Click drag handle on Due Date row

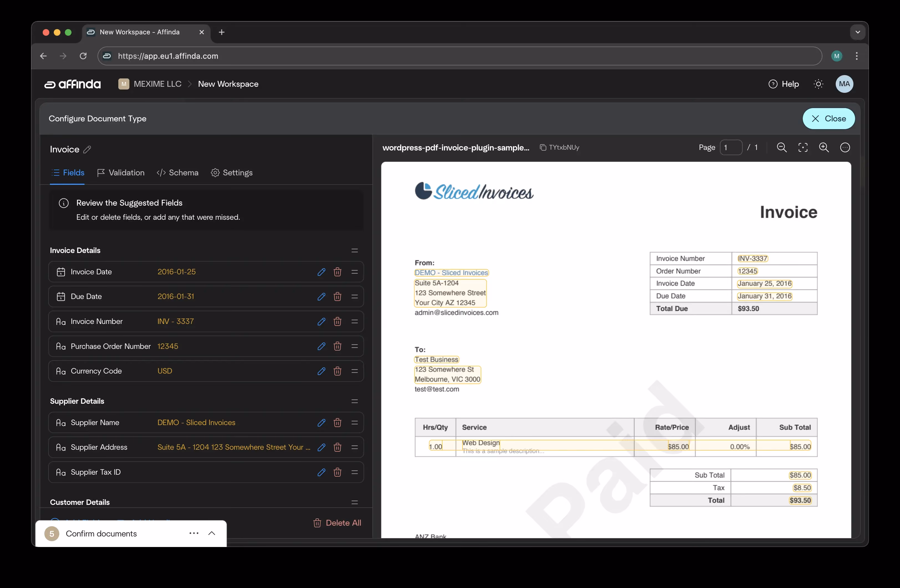click(x=354, y=296)
